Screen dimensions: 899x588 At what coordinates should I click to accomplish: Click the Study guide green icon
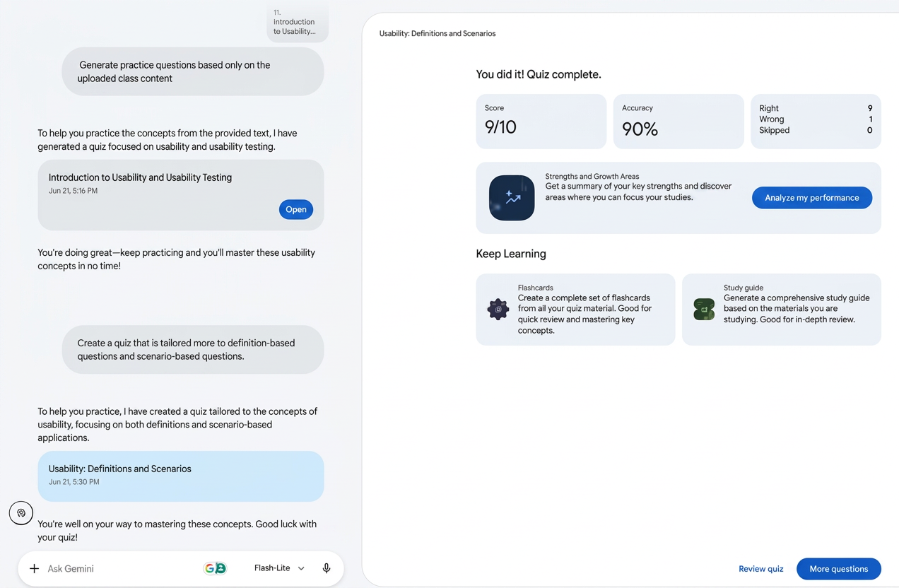(704, 309)
